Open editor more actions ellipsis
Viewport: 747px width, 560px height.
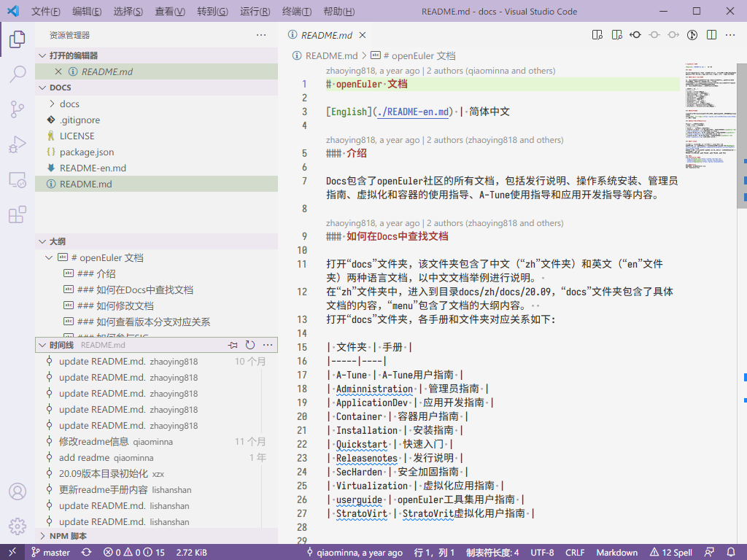[729, 35]
